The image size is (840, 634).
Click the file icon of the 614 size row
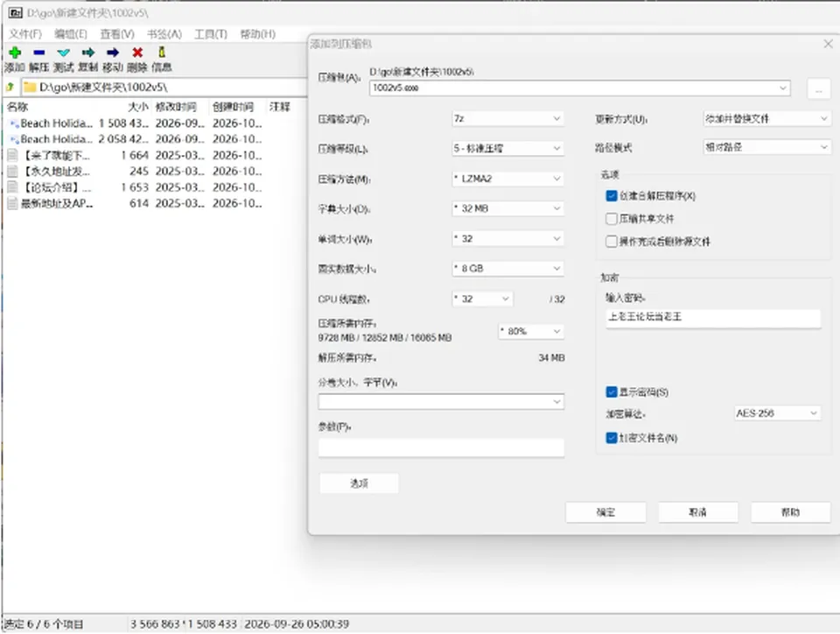[12, 204]
